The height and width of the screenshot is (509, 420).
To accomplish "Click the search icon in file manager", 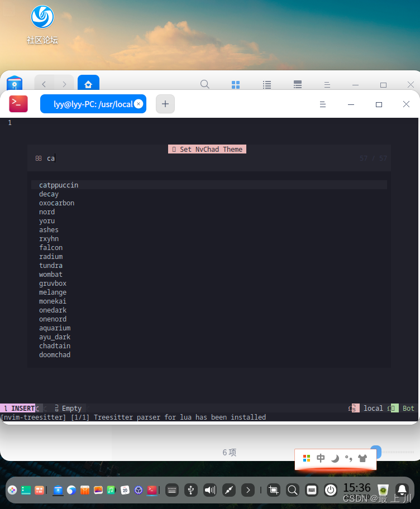I will [x=205, y=84].
